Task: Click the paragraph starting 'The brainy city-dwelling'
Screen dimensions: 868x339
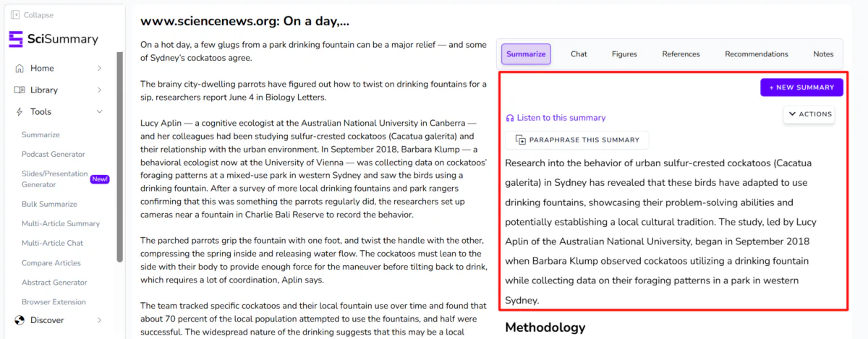Action: [x=314, y=91]
